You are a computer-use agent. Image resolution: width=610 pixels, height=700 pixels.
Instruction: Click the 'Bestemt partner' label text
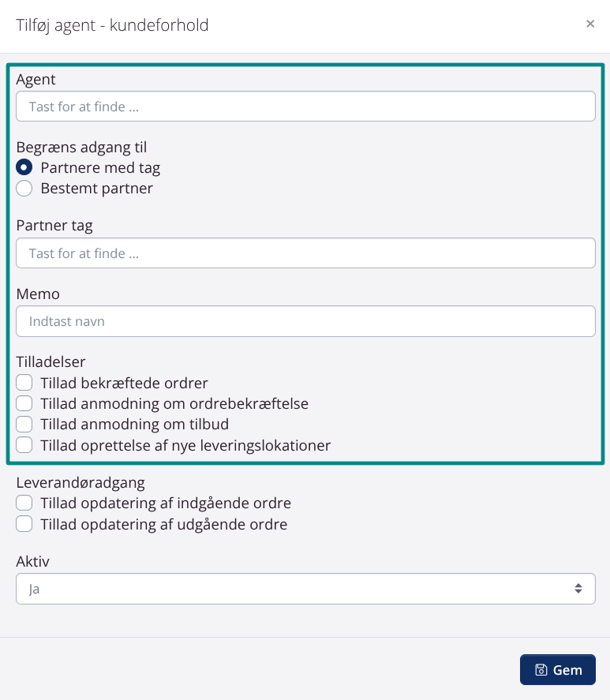pyautogui.click(x=96, y=189)
